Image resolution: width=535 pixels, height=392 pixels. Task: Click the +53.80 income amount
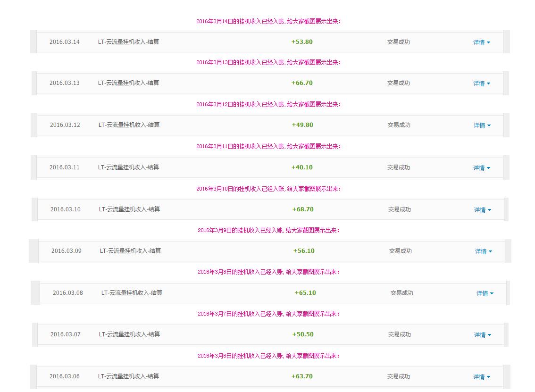302,42
